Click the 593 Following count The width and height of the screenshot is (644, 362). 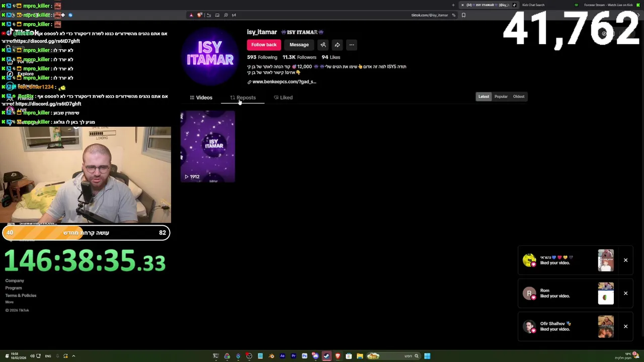(262, 57)
